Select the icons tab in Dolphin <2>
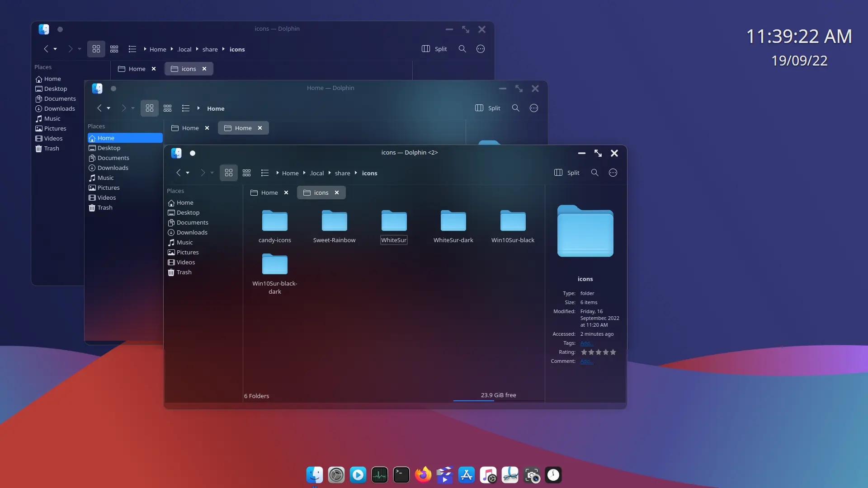 [x=321, y=192]
